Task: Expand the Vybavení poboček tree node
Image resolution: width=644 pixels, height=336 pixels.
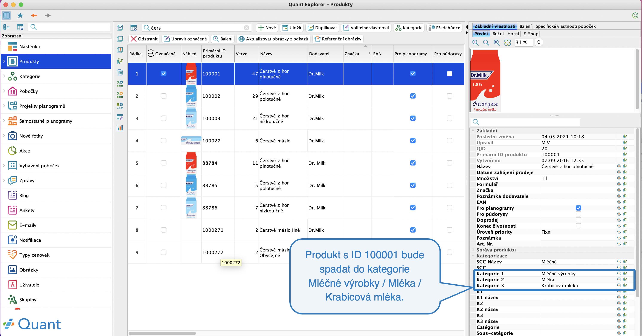Action: click(x=4, y=165)
